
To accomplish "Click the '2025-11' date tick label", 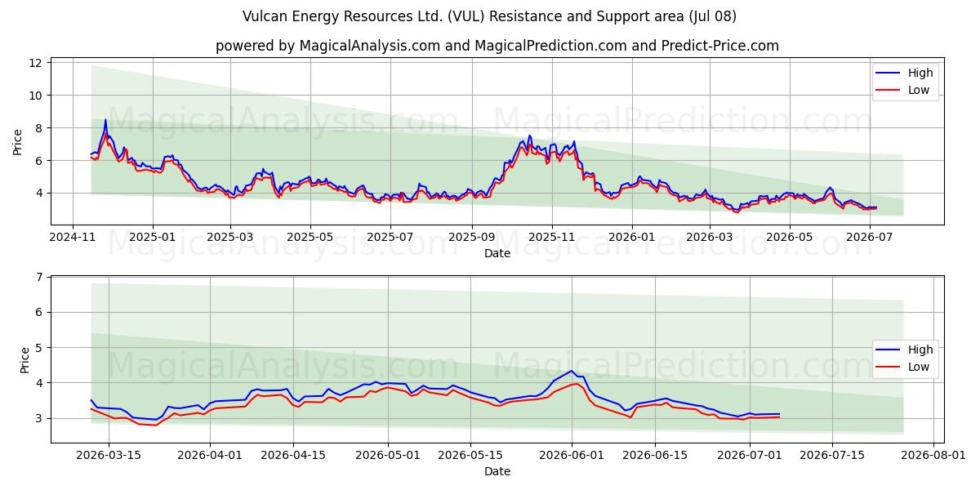I will click(552, 238).
